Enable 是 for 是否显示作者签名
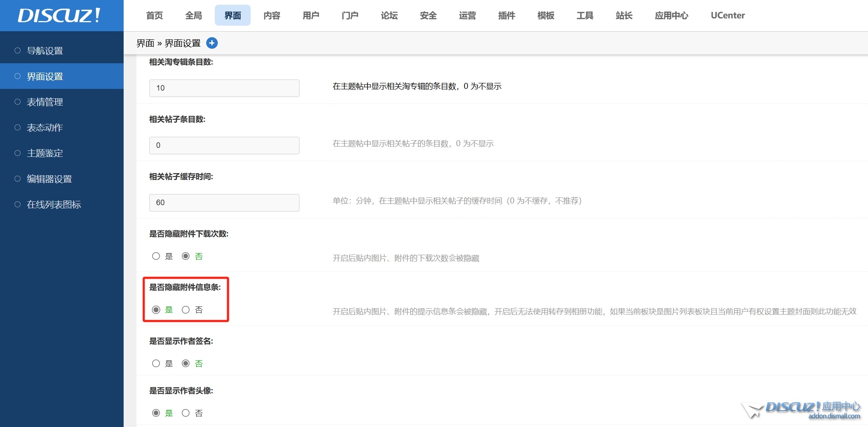Image resolution: width=868 pixels, height=427 pixels. click(x=156, y=364)
